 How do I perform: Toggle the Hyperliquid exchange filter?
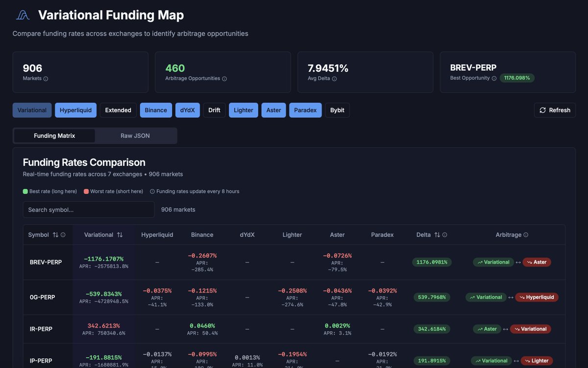(75, 110)
